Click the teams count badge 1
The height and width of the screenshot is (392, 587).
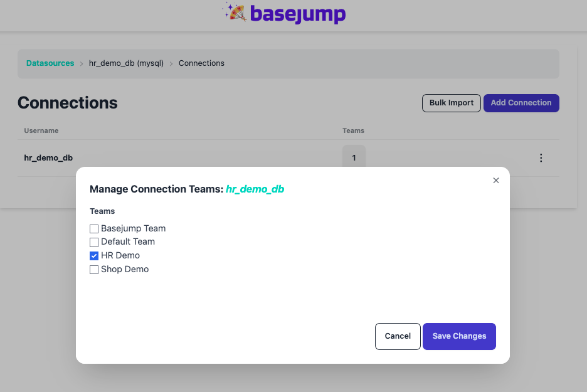pyautogui.click(x=354, y=157)
